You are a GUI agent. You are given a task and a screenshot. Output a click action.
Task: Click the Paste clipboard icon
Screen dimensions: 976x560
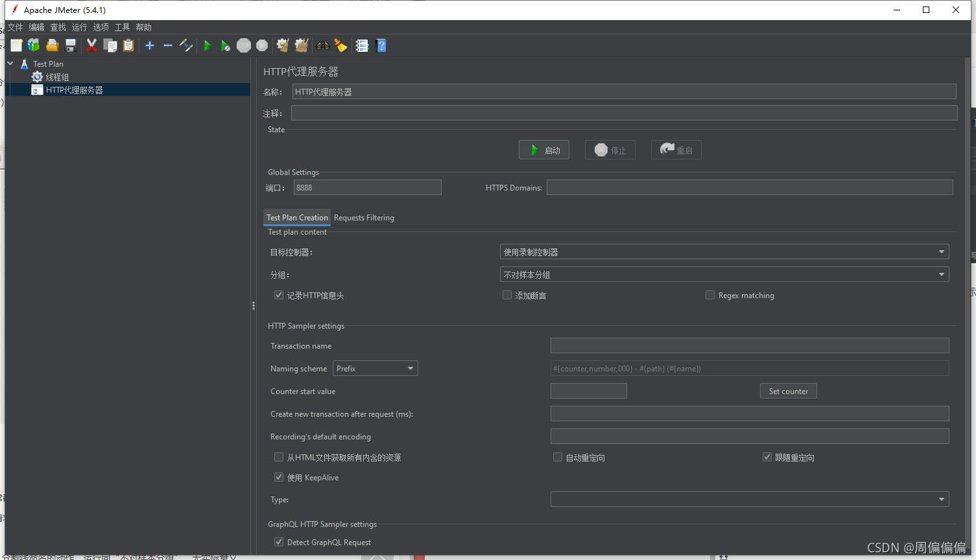[128, 45]
